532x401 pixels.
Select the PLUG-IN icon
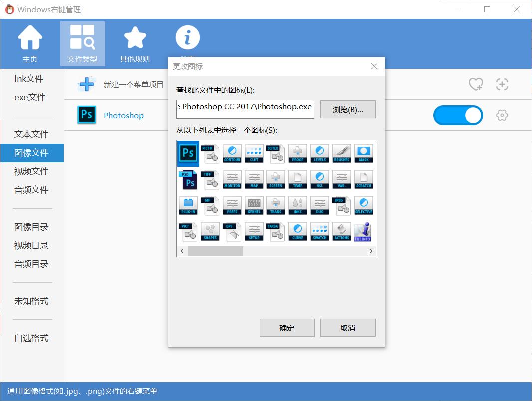tap(188, 205)
